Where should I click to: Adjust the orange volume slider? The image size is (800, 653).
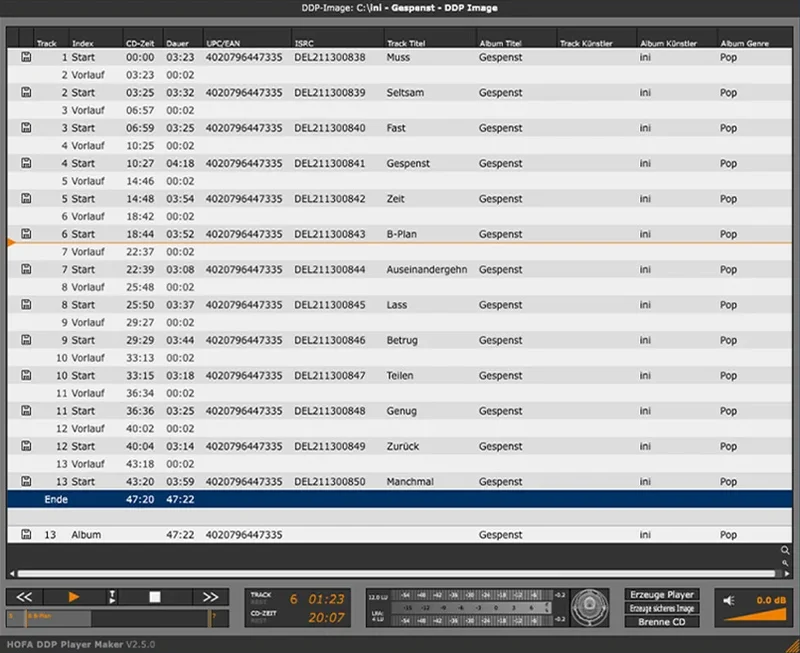(x=755, y=614)
